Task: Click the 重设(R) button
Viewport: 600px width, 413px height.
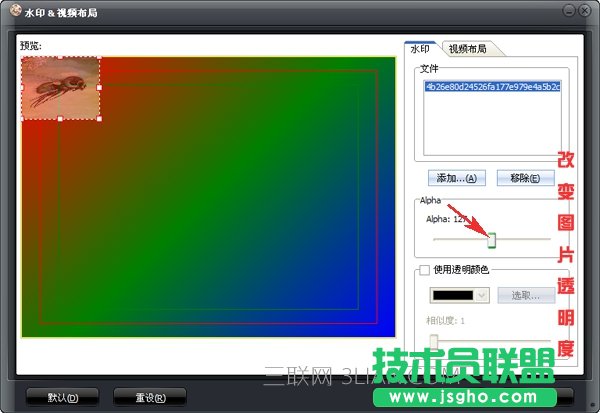Action: pyautogui.click(x=150, y=397)
